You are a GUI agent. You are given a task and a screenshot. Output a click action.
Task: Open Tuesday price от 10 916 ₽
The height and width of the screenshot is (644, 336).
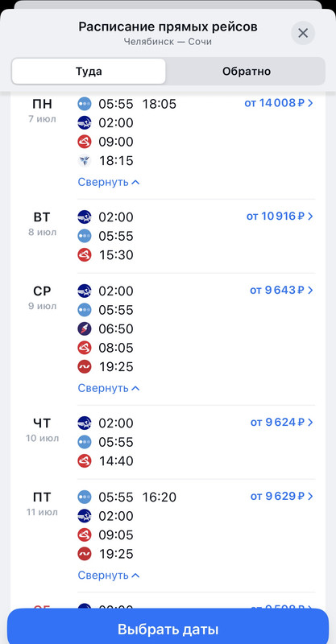tap(280, 216)
